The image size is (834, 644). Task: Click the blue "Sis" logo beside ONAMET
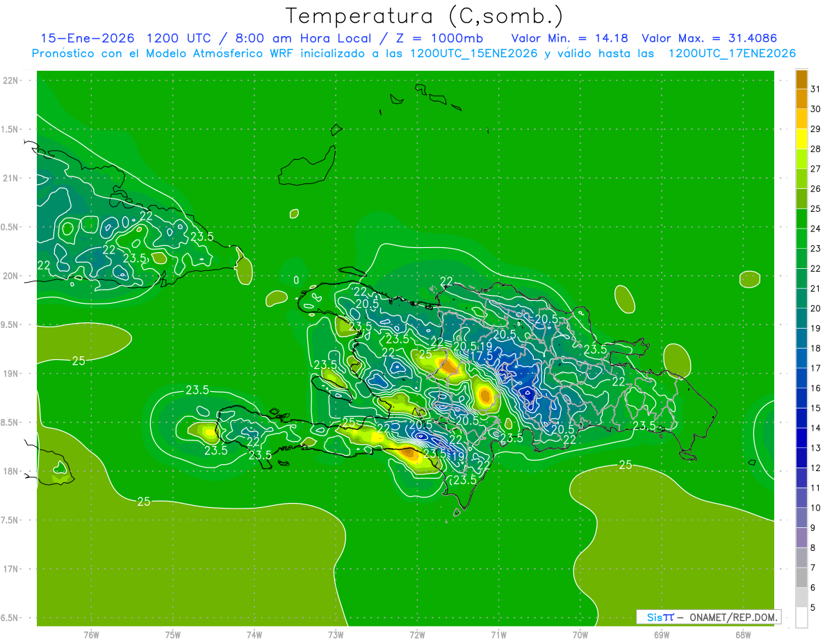coord(654,617)
